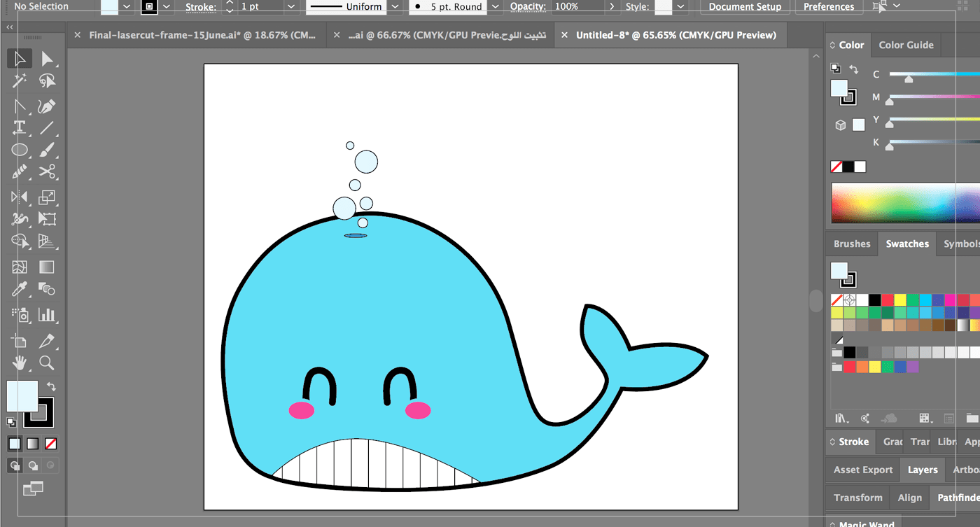Select the Paintbrush tool
The width and height of the screenshot is (980, 527).
47,150
